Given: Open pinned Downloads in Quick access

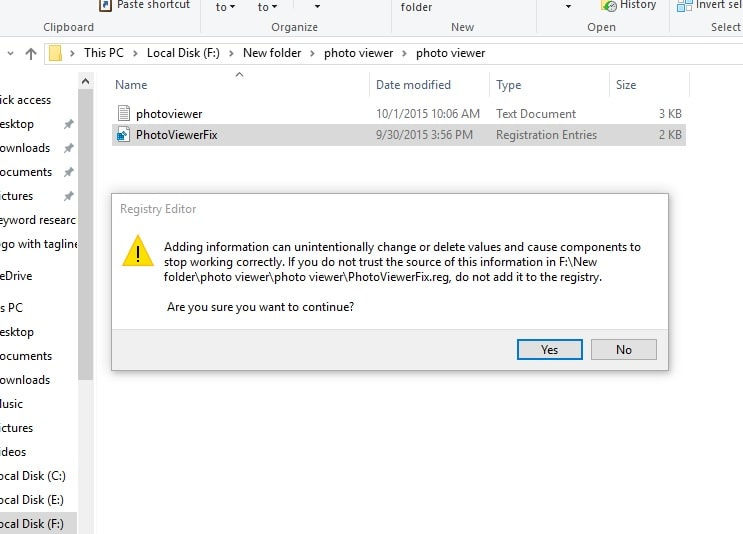Looking at the screenshot, I should click(25, 148).
